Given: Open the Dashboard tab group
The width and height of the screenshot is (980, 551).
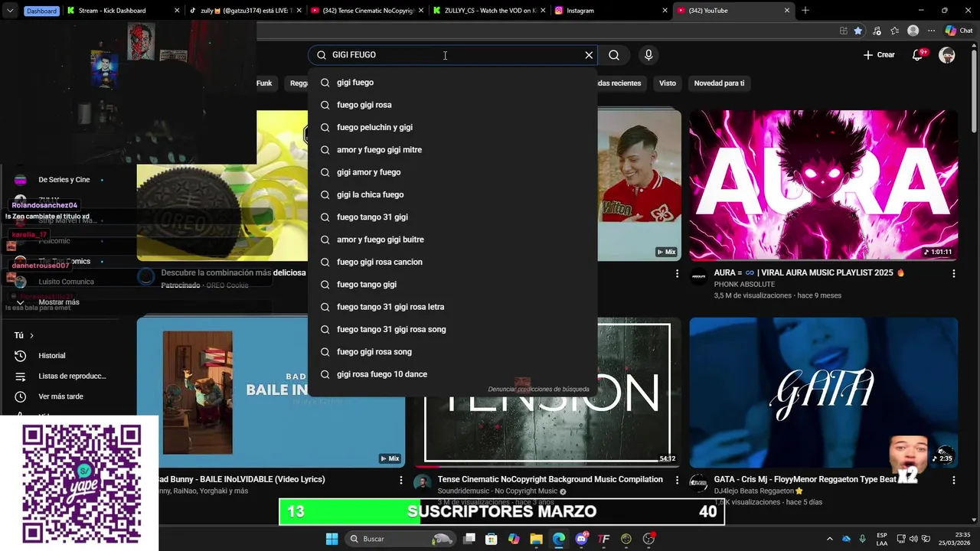Looking at the screenshot, I should (x=41, y=11).
